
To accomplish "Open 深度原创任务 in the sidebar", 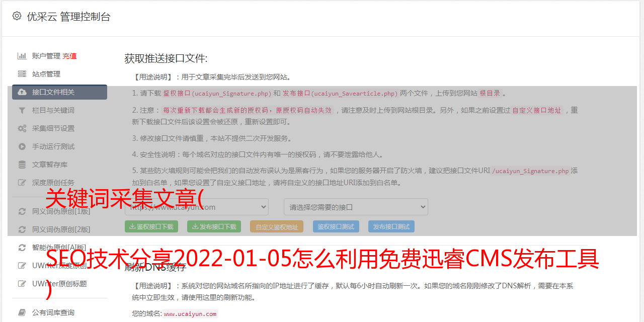I will click(x=53, y=183).
